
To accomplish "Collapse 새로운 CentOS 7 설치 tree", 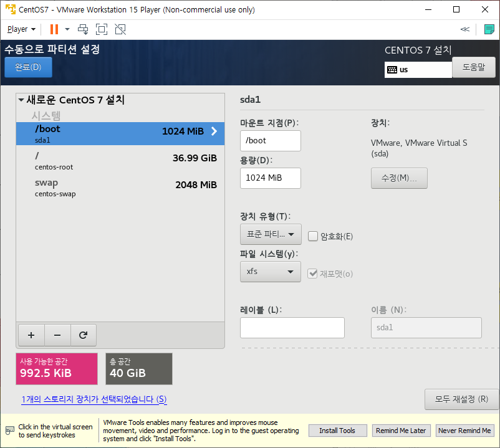I will 21,100.
